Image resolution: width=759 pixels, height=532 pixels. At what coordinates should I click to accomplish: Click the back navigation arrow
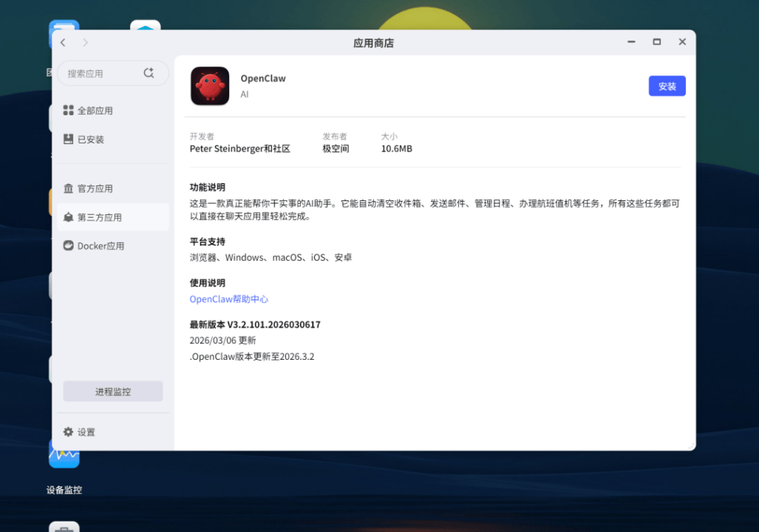(x=63, y=43)
